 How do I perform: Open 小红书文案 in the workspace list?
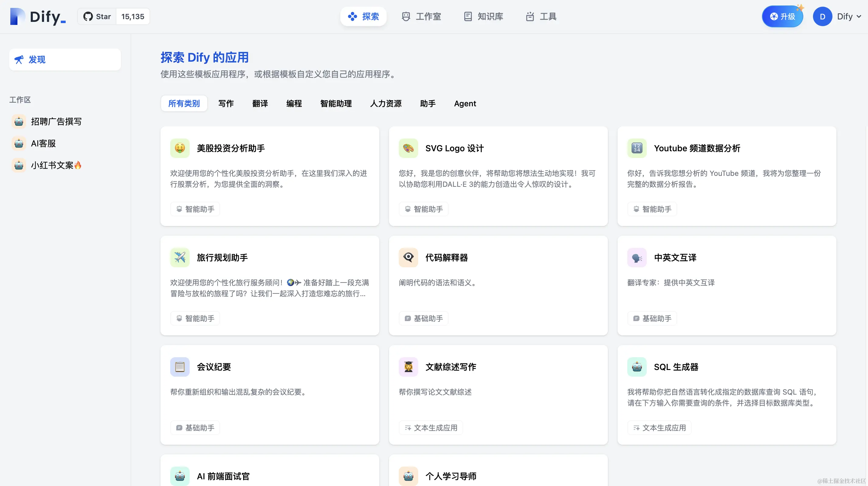tap(52, 165)
